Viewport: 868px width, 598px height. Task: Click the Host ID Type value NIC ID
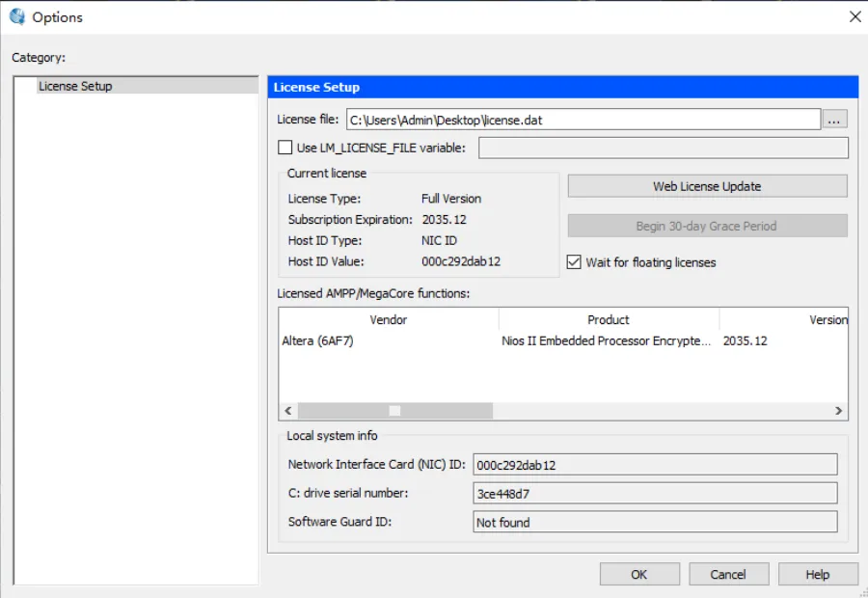point(439,240)
